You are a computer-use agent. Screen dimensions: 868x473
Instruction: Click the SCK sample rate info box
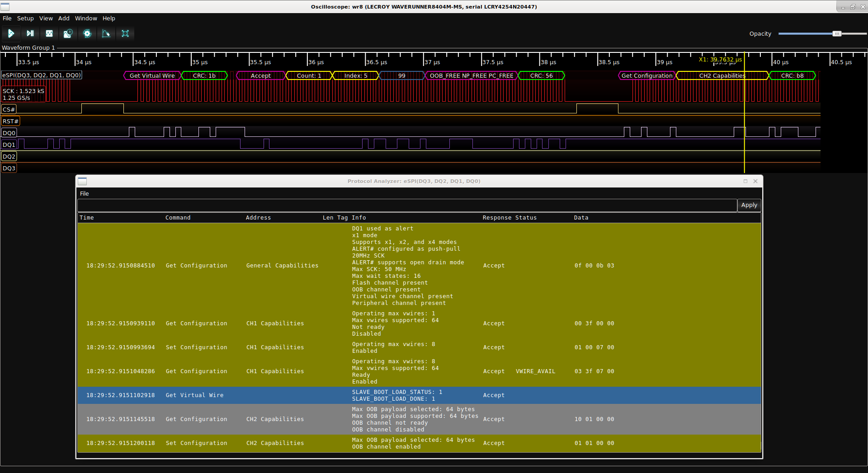click(x=24, y=94)
